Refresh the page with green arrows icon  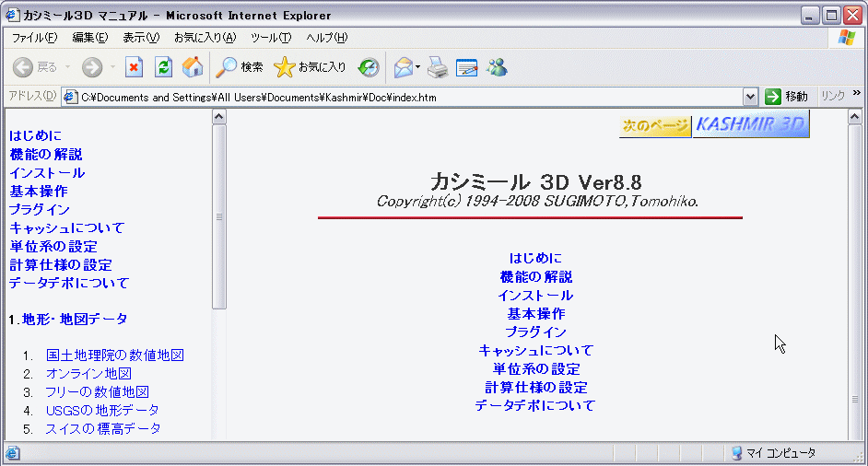163,67
